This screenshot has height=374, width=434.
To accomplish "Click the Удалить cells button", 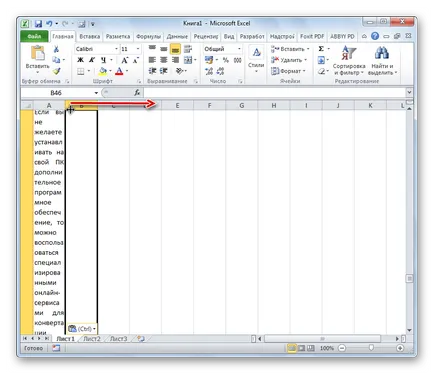I will pyautogui.click(x=289, y=60).
